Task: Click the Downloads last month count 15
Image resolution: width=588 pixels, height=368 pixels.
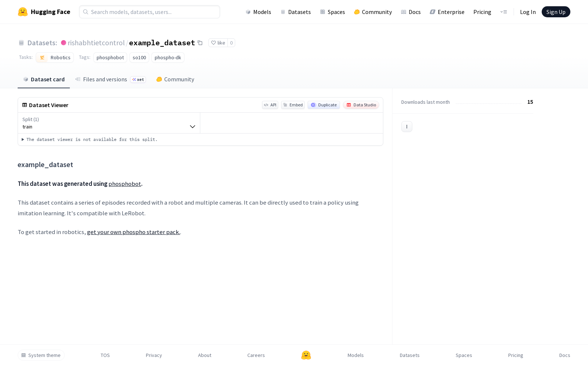Action: coord(530,102)
